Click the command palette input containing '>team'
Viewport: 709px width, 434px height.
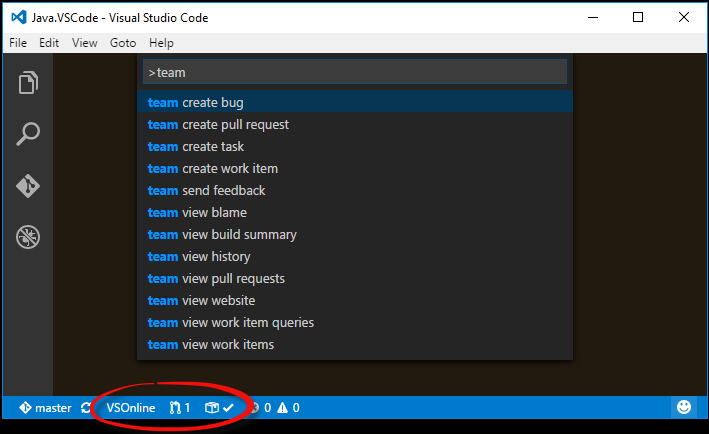click(x=355, y=72)
